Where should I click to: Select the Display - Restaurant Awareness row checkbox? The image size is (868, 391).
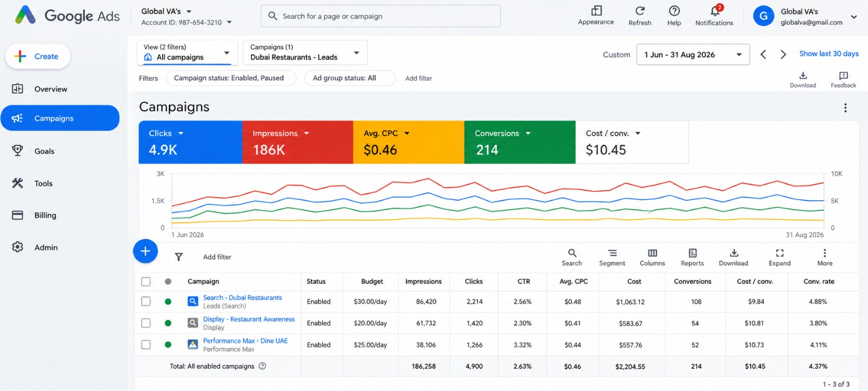coord(146,323)
